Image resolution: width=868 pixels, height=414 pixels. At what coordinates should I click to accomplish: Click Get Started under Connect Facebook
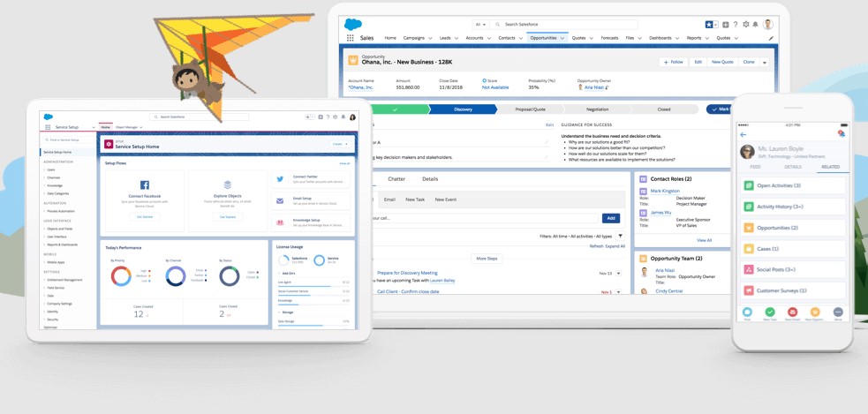point(145,217)
